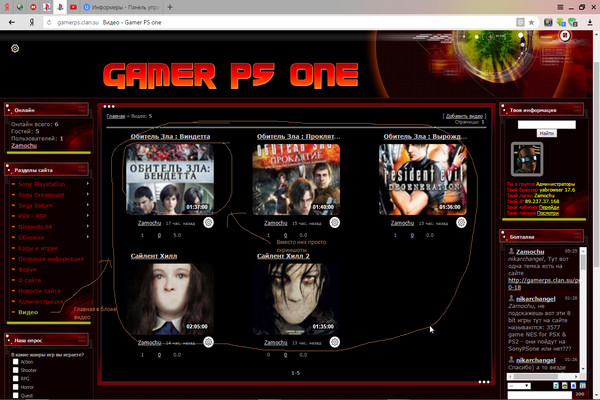This screenshot has width=600, height=400.
Task: Click the rightmost blue-orange chat toolbar icon
Action: point(582,385)
